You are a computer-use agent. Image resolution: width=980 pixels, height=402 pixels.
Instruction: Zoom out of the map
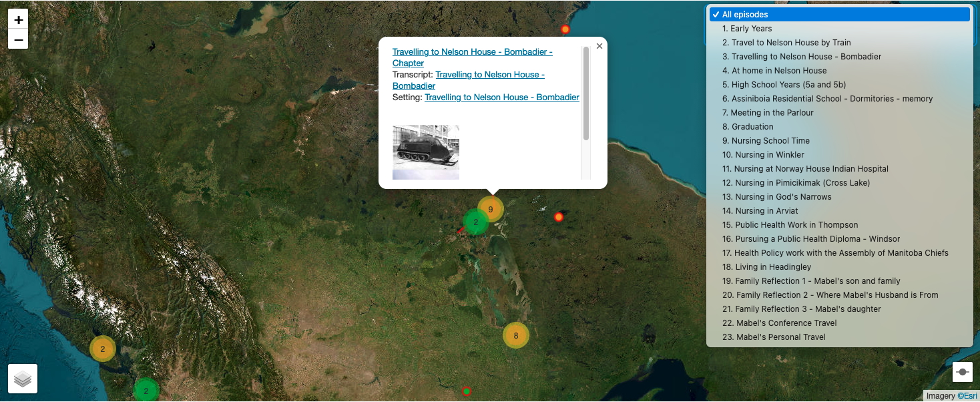19,39
